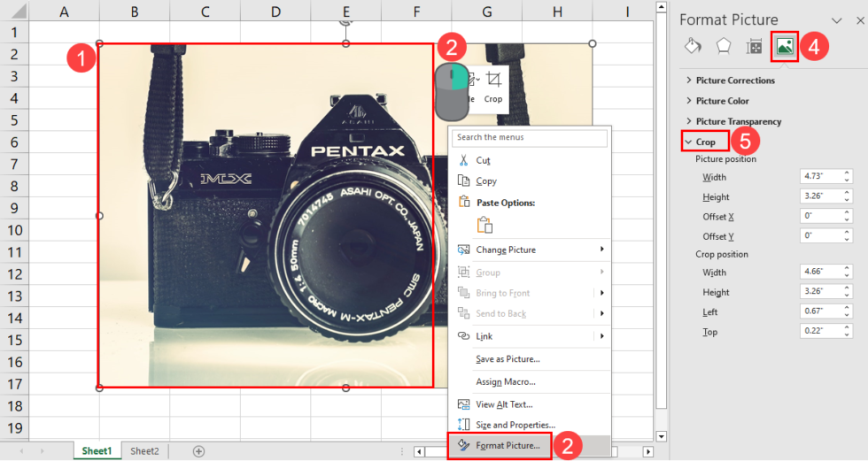Click the horizontal scrollbar left arrow
Viewport: 868px width, 461px height.
[x=420, y=451]
